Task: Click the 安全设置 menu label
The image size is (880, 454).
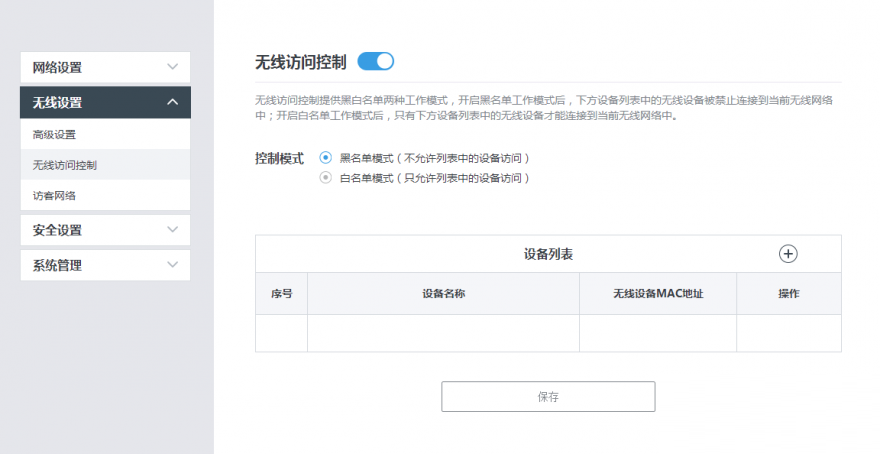Action: pos(57,230)
